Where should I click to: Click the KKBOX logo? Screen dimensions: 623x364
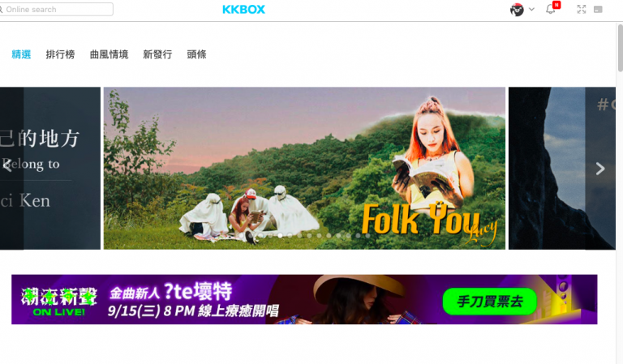[x=243, y=10]
